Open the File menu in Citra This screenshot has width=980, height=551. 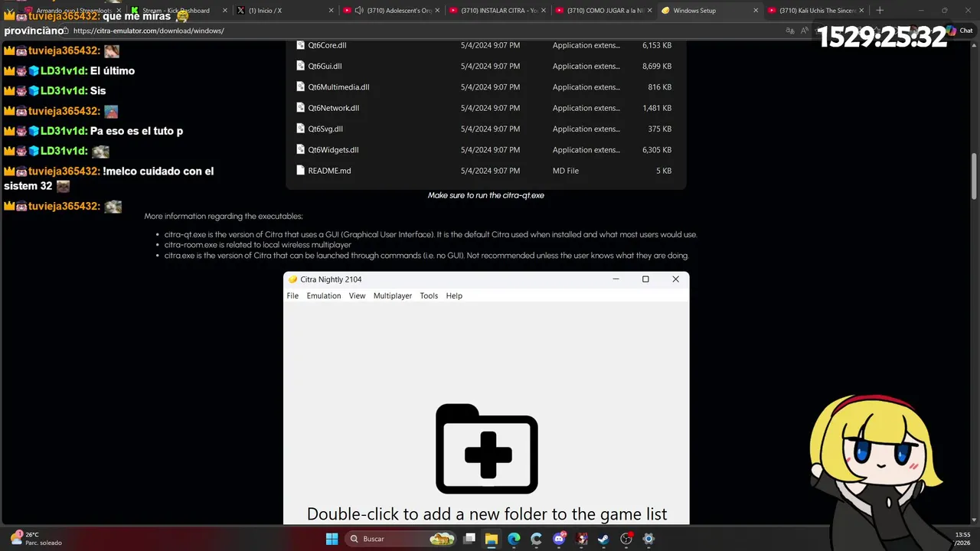click(x=292, y=295)
